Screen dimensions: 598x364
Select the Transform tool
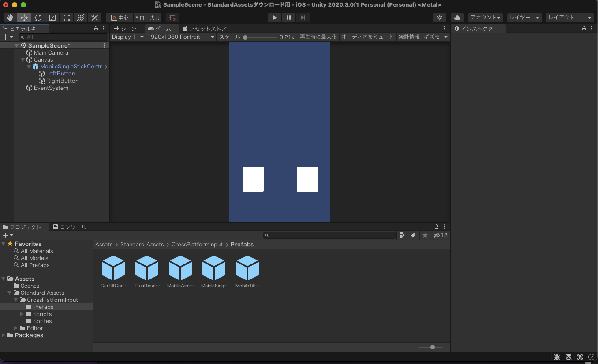pos(81,18)
